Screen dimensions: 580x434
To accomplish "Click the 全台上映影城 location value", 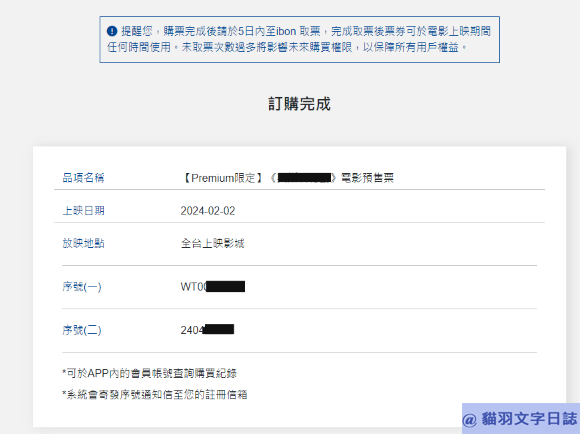I will (212, 243).
